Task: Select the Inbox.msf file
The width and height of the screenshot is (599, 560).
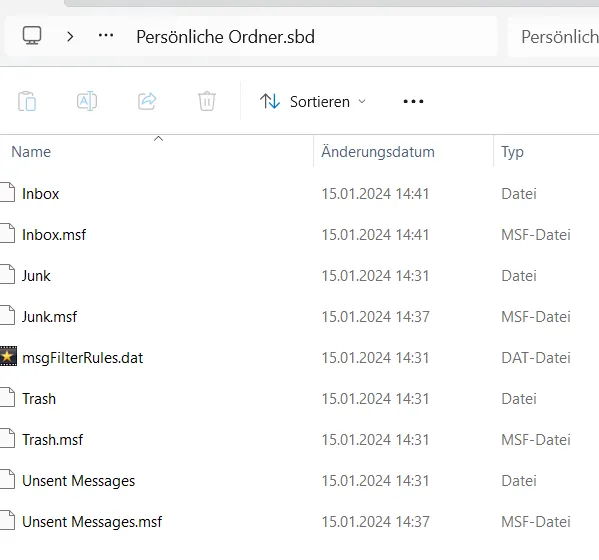Action: coord(54,235)
